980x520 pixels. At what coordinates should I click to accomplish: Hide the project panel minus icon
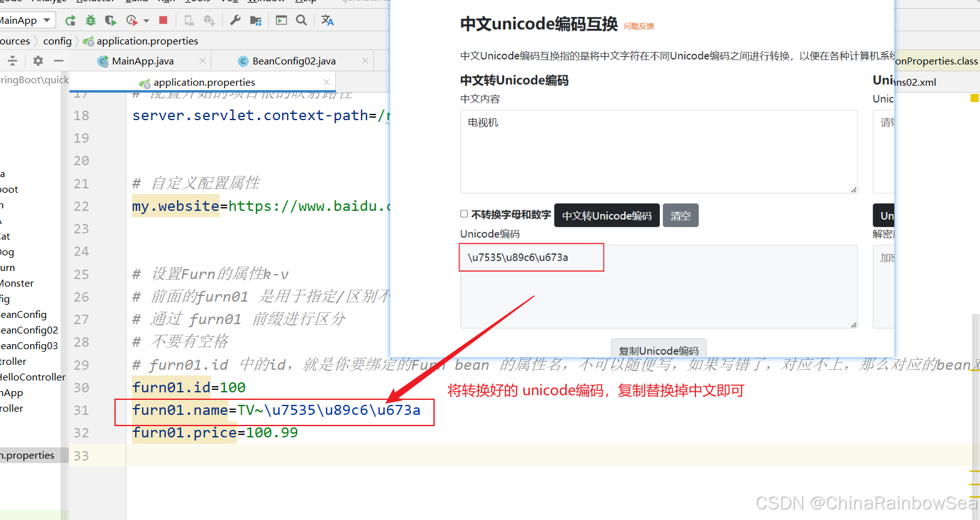[59, 61]
